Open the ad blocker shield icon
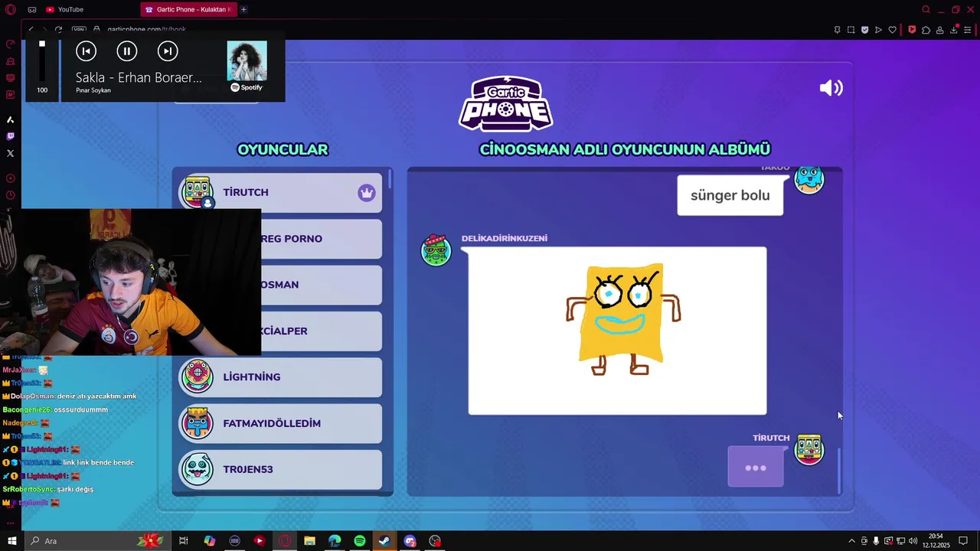The height and width of the screenshot is (551, 980). 864,30
